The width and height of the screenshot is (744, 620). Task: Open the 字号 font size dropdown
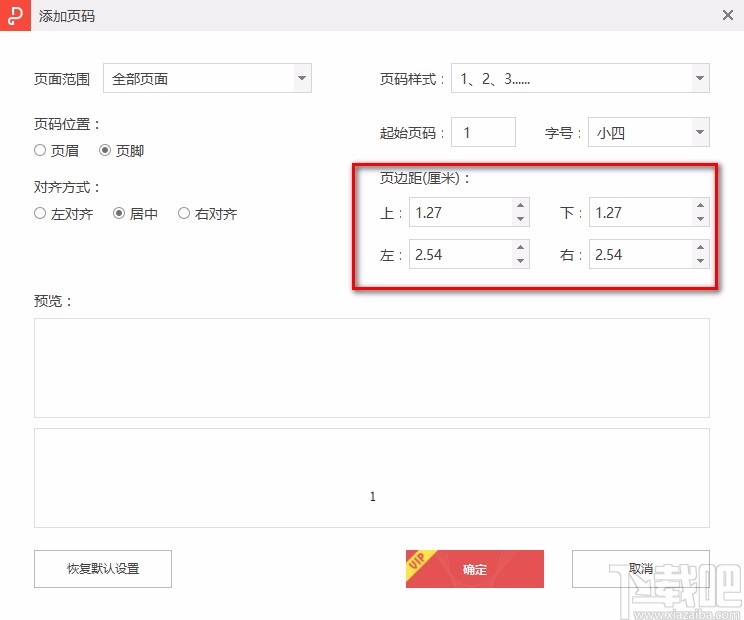(x=649, y=132)
